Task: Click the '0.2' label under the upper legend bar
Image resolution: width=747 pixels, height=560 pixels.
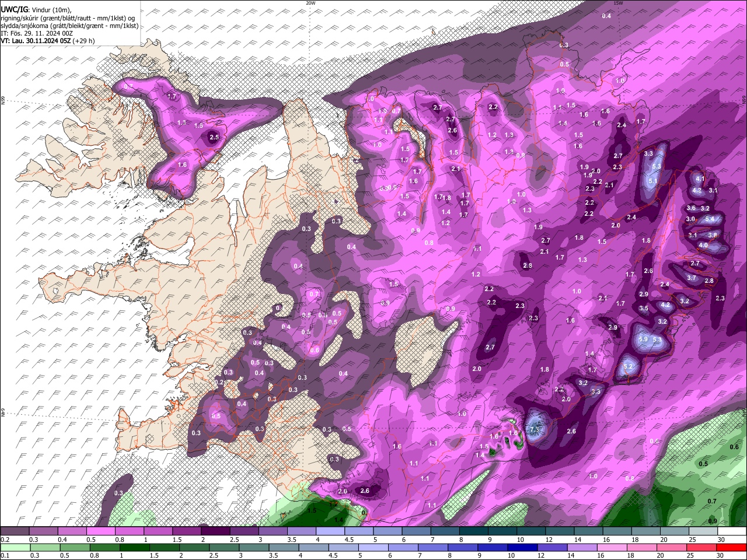Action: pyautogui.click(x=5, y=540)
